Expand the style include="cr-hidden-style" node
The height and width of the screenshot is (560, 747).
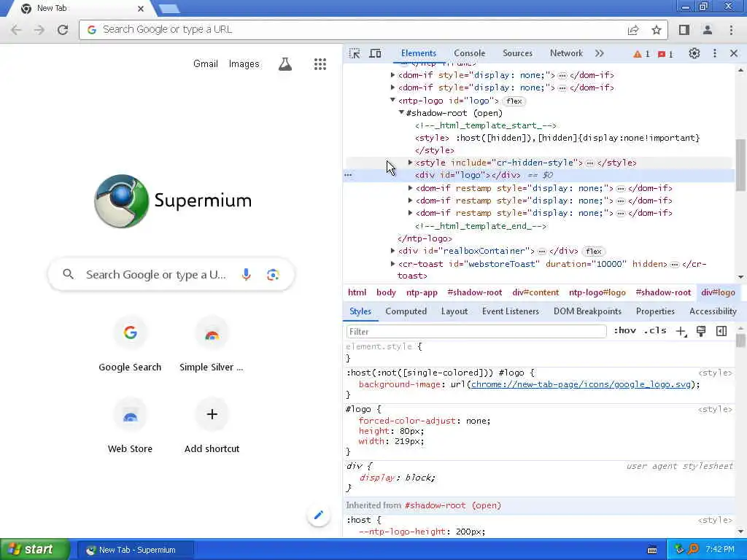pyautogui.click(x=410, y=163)
